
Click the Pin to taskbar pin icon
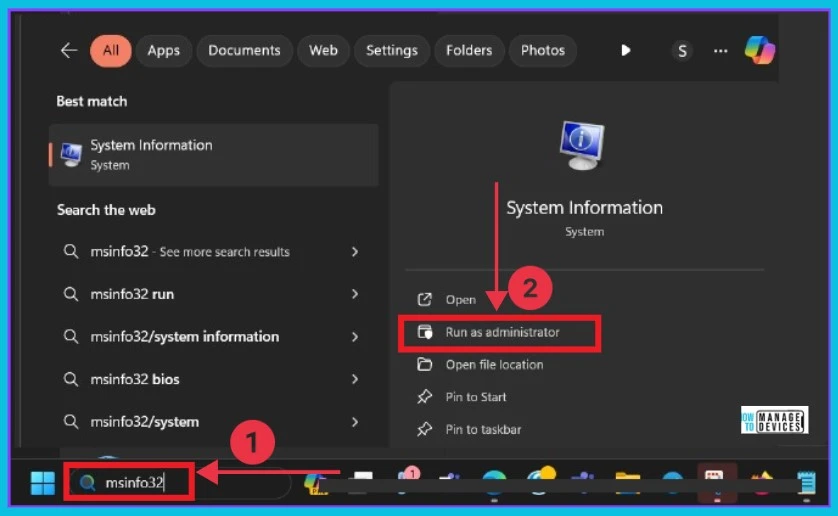point(425,429)
